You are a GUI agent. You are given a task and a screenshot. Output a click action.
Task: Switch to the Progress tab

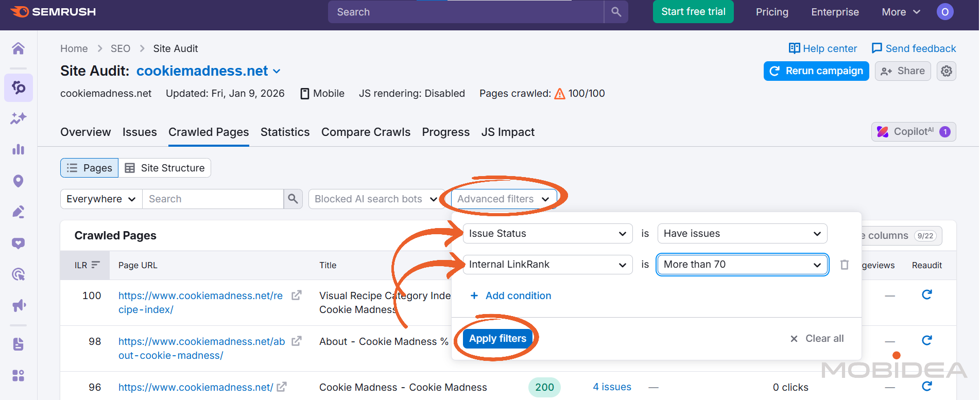click(x=445, y=132)
